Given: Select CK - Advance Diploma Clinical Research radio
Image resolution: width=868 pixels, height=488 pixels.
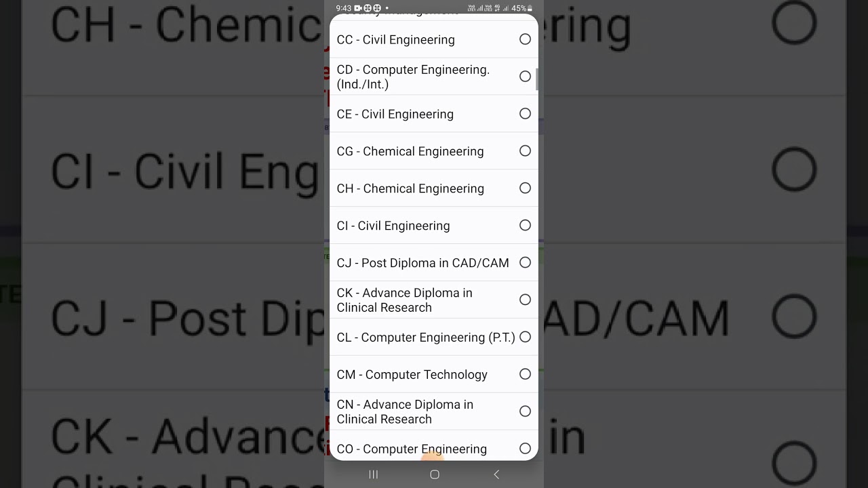Looking at the screenshot, I should (525, 300).
